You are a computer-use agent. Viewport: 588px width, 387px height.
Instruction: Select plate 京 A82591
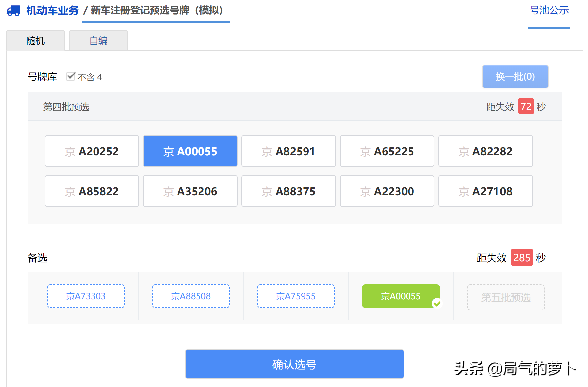pyautogui.click(x=289, y=151)
